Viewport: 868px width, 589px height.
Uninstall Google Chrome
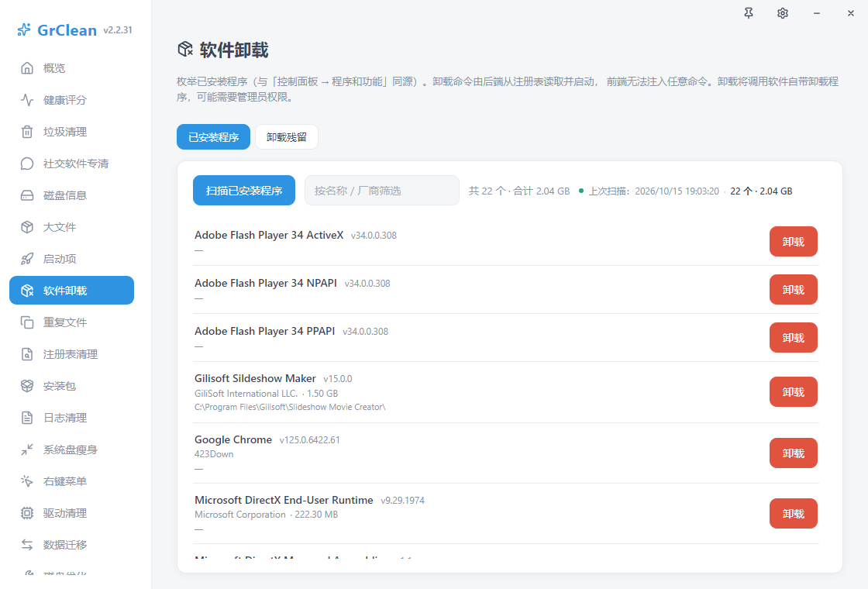[794, 453]
